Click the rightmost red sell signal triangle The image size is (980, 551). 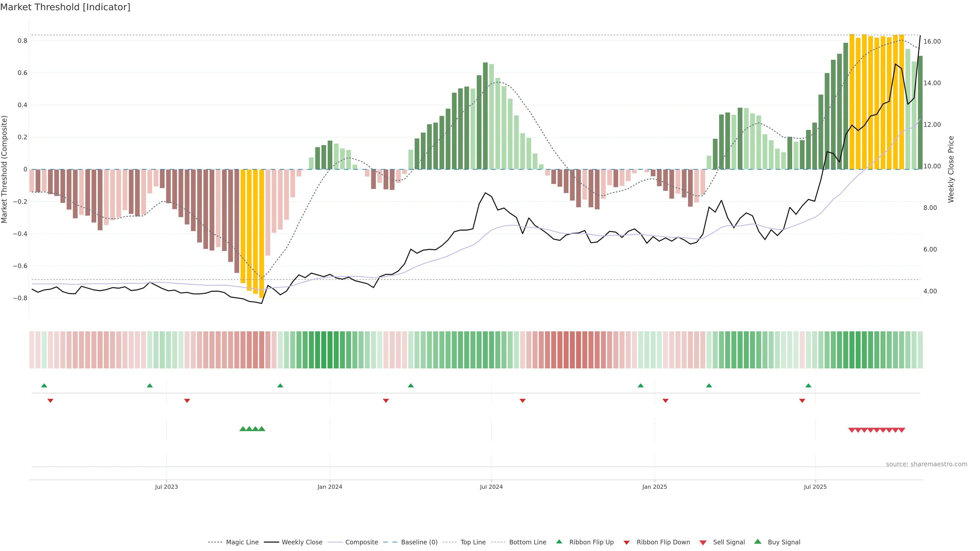pos(902,430)
